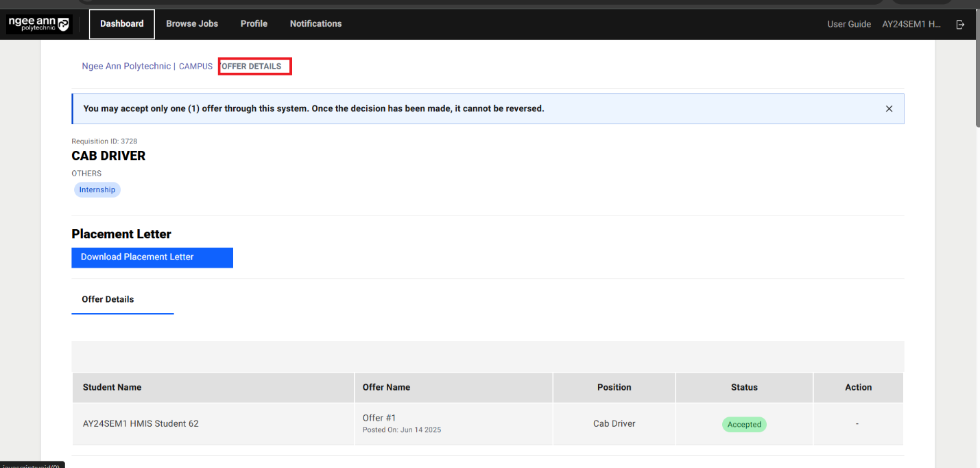Click the OFFER DETAILS breadcrumb
The image size is (980, 468).
click(252, 67)
